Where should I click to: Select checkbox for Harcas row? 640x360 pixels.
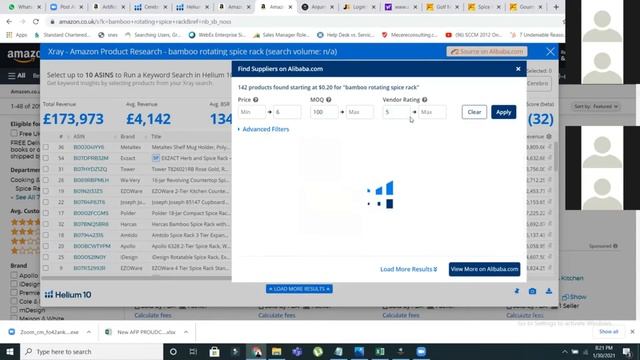point(46,224)
